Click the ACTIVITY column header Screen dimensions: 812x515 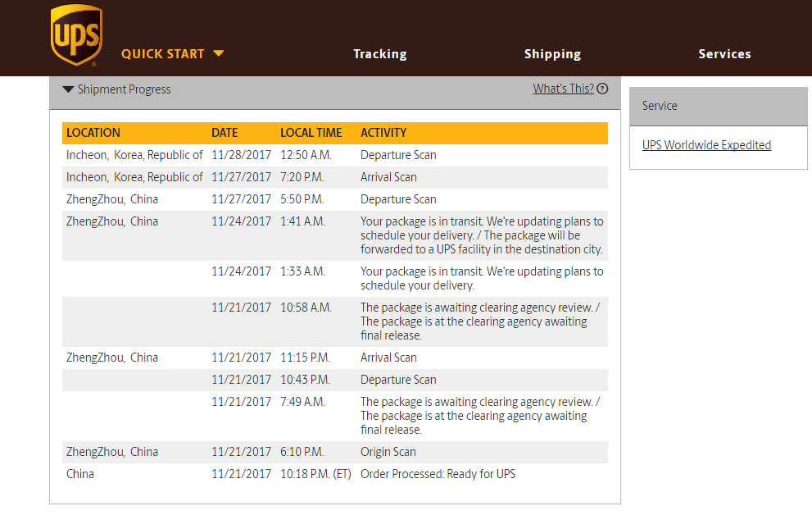[383, 133]
